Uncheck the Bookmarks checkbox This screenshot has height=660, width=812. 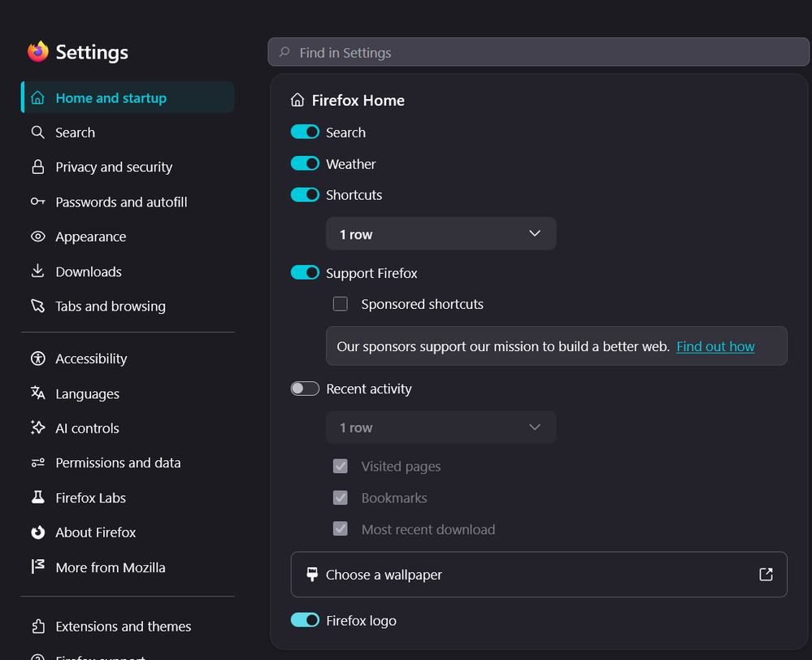tap(341, 497)
